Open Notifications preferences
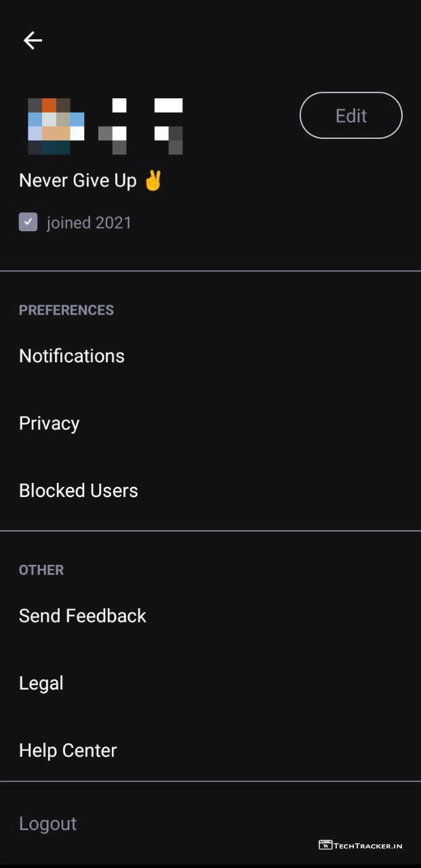This screenshot has width=421, height=868. 72,356
